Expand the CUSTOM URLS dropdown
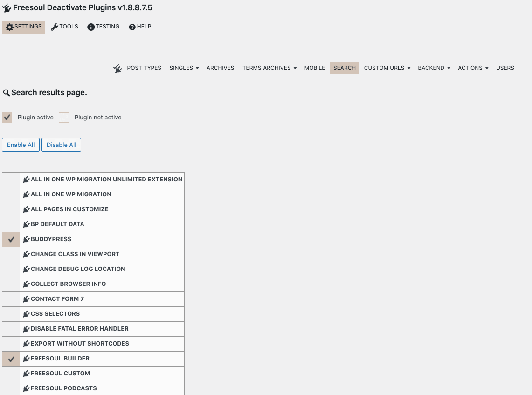This screenshot has width=532, height=395. [x=387, y=68]
